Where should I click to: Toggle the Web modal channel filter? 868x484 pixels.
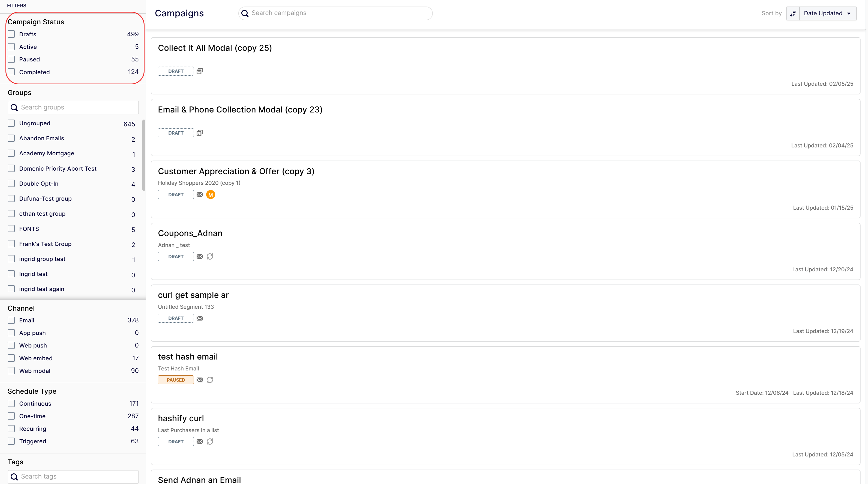pos(11,371)
